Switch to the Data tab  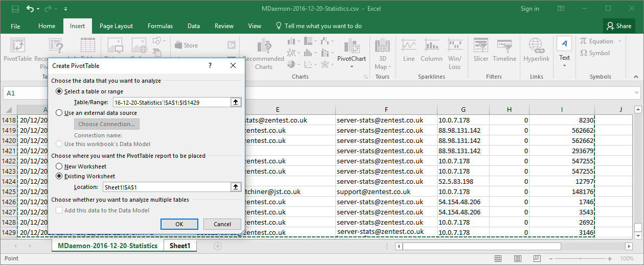tap(194, 26)
